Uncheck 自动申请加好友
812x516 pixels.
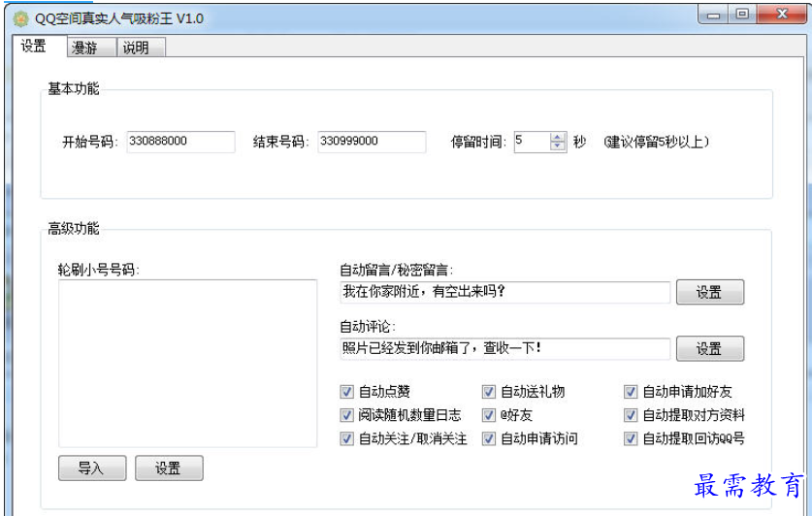pos(631,392)
